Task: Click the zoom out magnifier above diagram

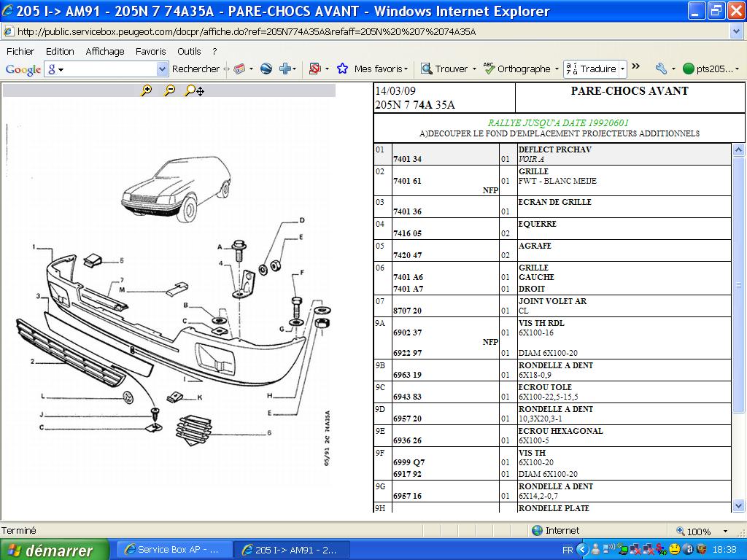Action: [x=169, y=90]
